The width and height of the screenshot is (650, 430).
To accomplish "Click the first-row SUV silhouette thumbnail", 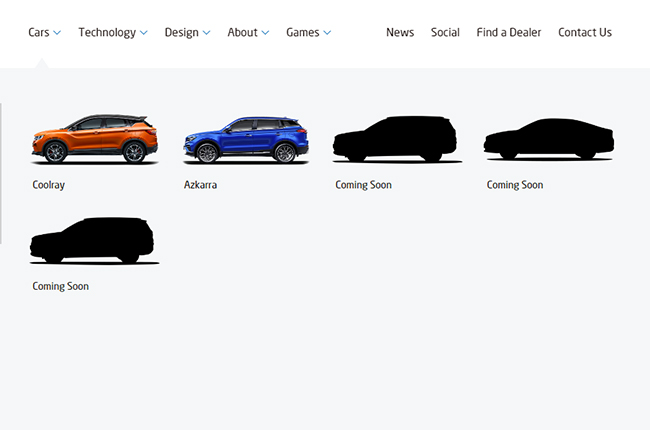I will click(x=397, y=139).
